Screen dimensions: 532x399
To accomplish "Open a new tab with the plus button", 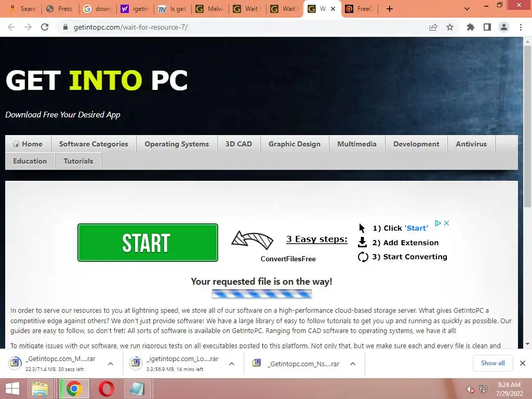I will (x=390, y=9).
